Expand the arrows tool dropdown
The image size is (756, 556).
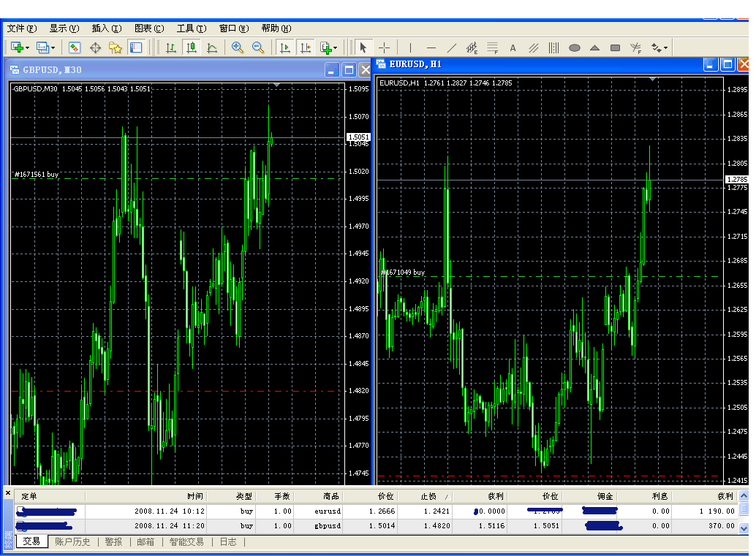(x=665, y=48)
